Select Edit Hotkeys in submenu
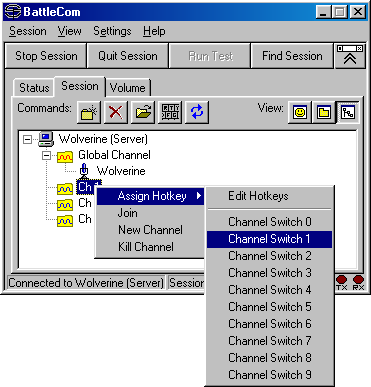 pos(269,196)
